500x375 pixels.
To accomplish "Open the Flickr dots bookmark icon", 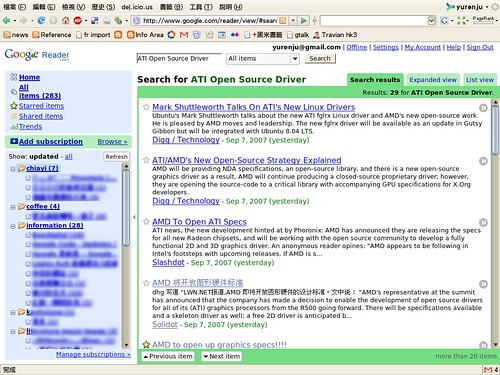I will [x=235, y=35].
